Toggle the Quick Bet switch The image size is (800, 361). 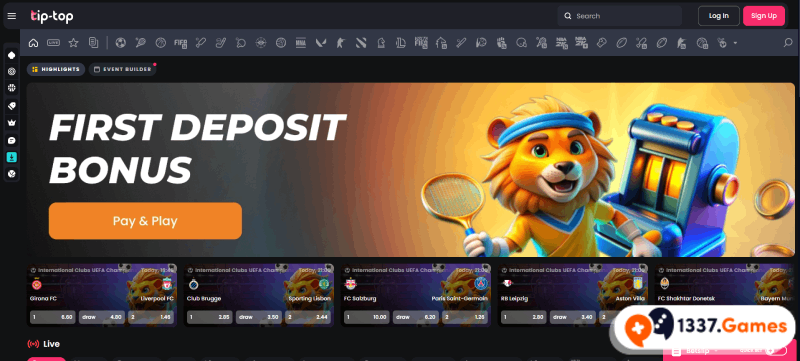[x=776, y=350]
